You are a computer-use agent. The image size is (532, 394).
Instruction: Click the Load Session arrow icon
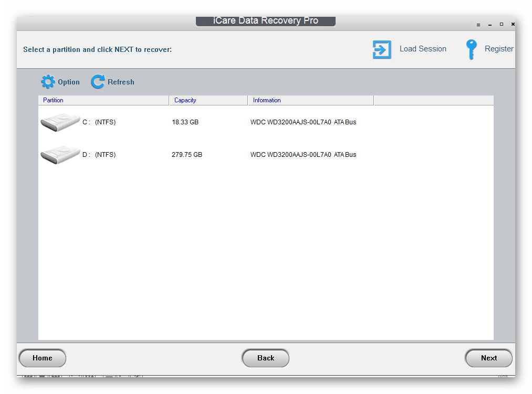[382, 49]
